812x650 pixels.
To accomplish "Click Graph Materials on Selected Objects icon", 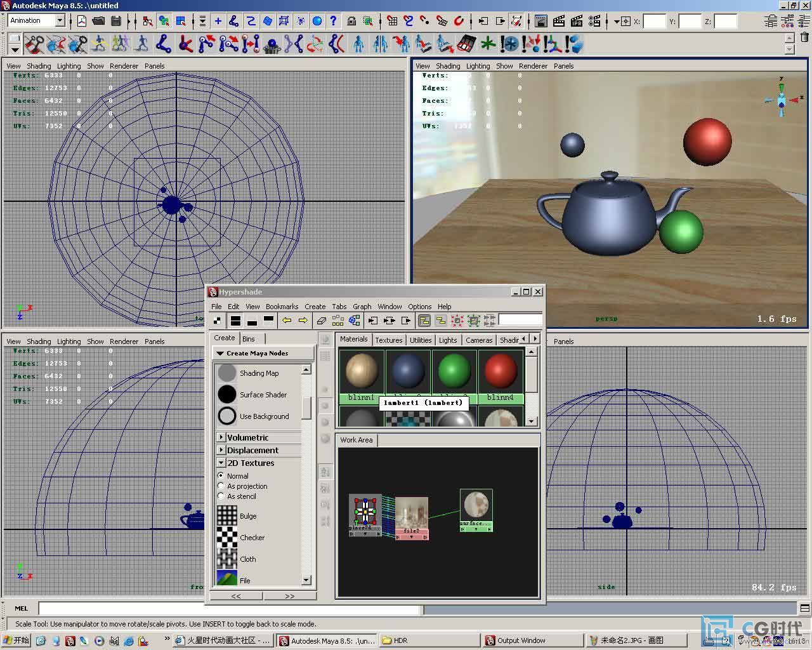I will pyautogui.click(x=354, y=321).
